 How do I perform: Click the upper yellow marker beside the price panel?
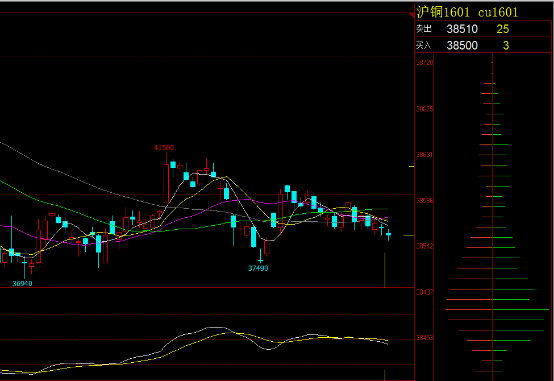point(411,166)
